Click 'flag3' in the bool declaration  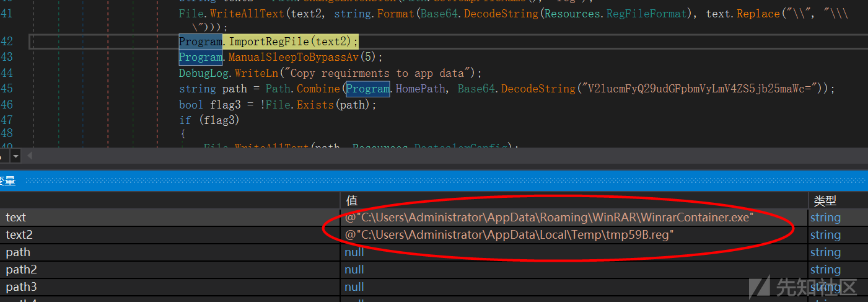[219, 105]
